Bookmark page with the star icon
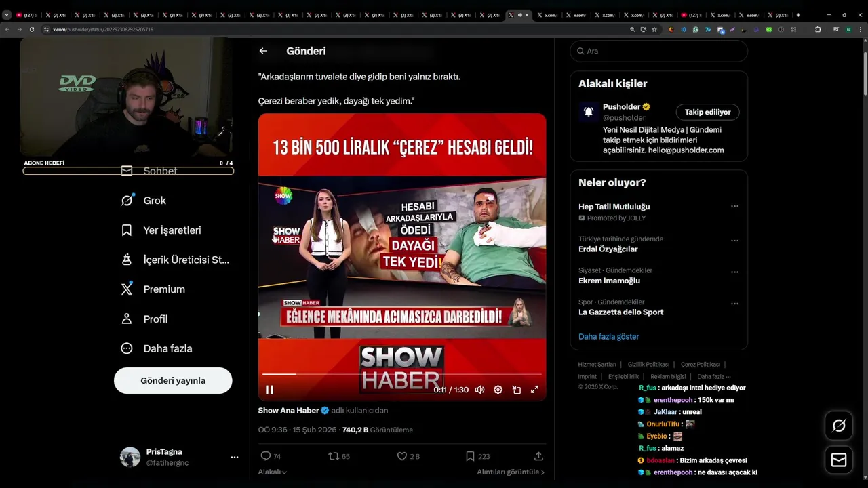This screenshot has height=488, width=868. tap(654, 29)
